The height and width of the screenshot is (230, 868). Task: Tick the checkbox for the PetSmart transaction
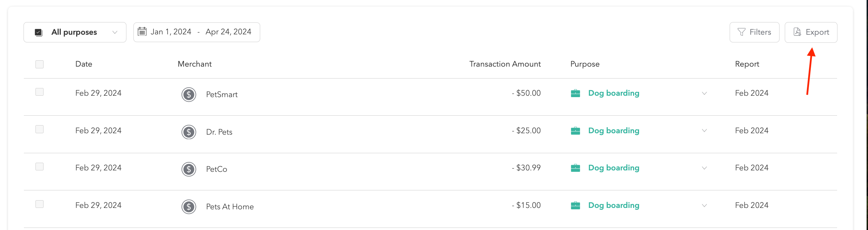(x=39, y=92)
